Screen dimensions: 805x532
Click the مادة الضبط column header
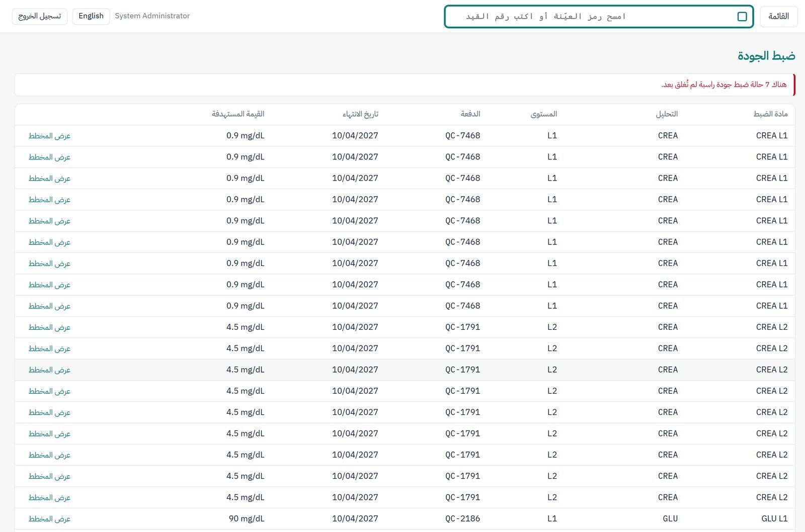(770, 114)
